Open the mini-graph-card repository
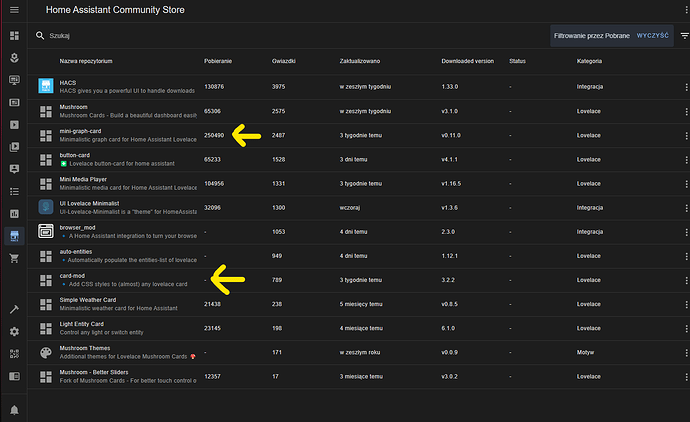Viewport: 690px width, 422px height. click(x=359, y=136)
